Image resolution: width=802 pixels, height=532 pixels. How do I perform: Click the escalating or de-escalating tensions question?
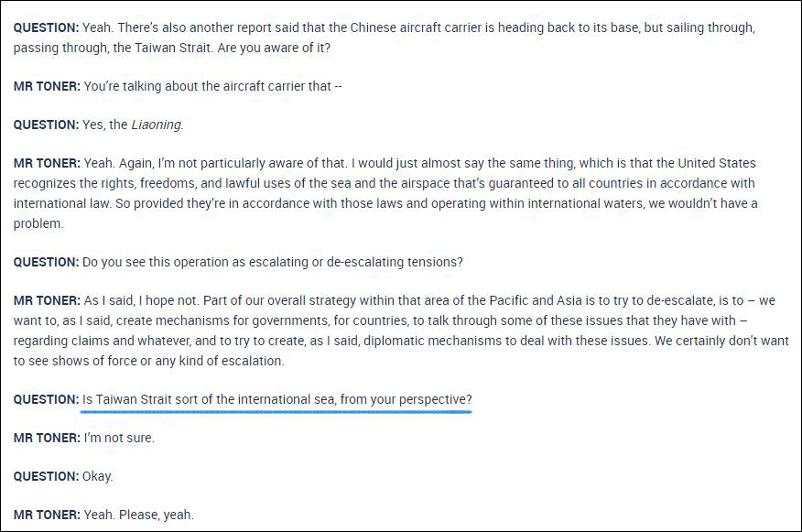click(x=272, y=262)
